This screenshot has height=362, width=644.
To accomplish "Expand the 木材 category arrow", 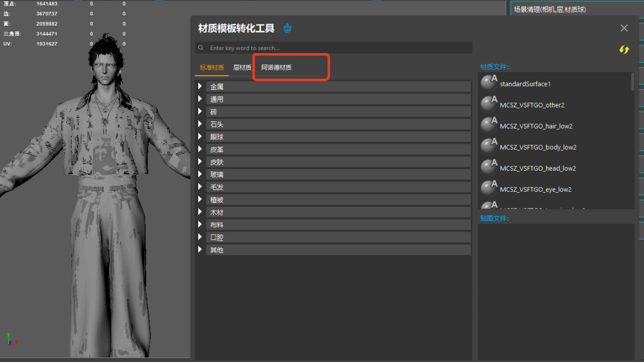I will [200, 212].
